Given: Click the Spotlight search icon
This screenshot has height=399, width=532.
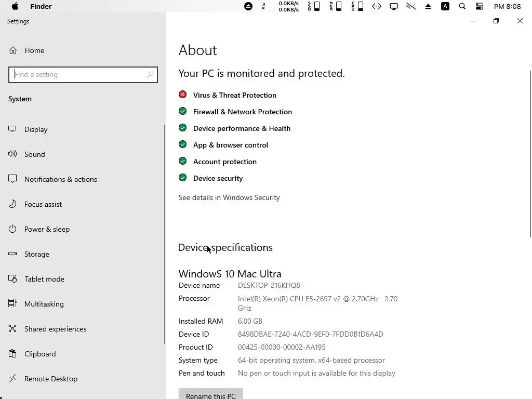Looking at the screenshot, I should [x=462, y=6].
